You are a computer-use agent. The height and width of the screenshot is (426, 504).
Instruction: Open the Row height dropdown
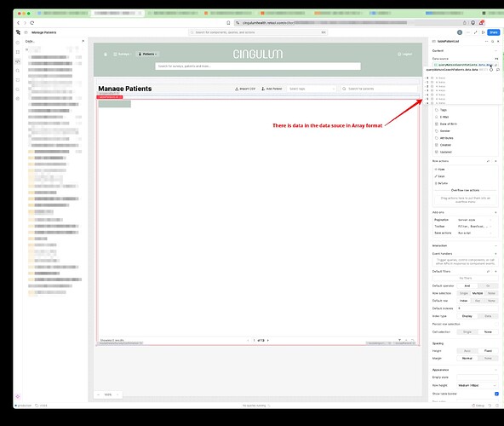coord(478,385)
